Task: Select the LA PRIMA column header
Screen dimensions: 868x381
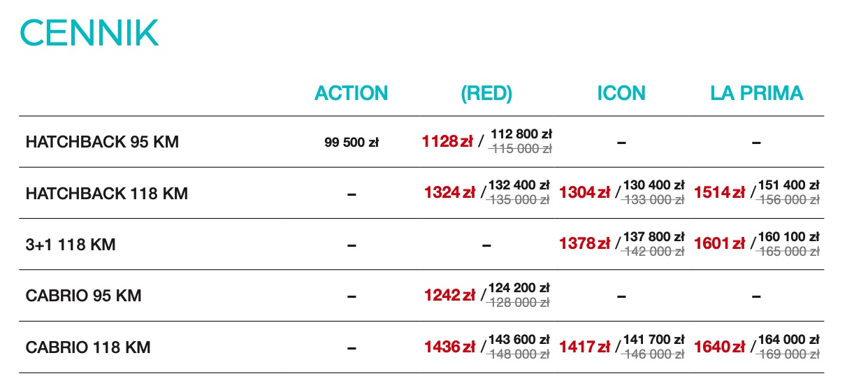Action: [x=757, y=93]
